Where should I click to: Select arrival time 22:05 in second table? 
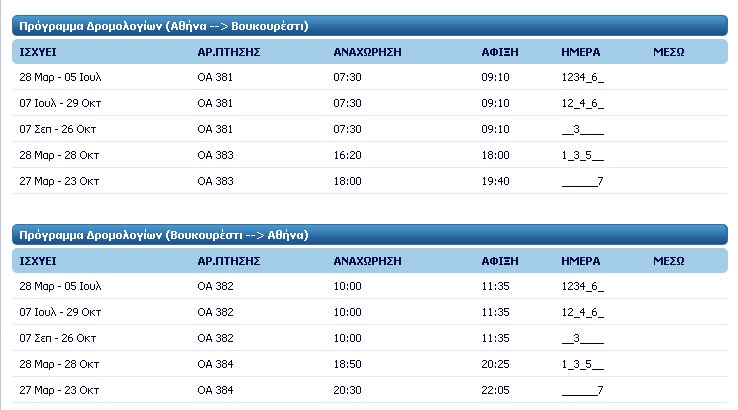[495, 390]
